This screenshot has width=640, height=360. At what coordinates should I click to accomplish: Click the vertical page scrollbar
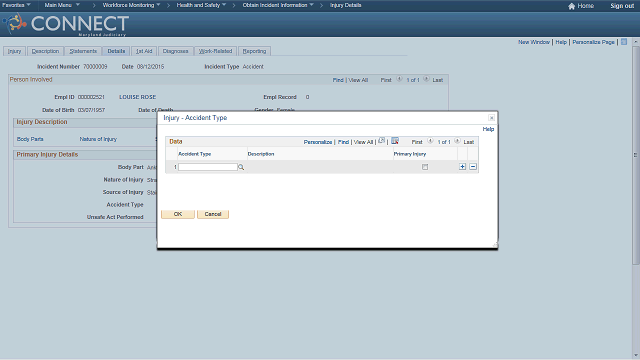tap(636, 155)
